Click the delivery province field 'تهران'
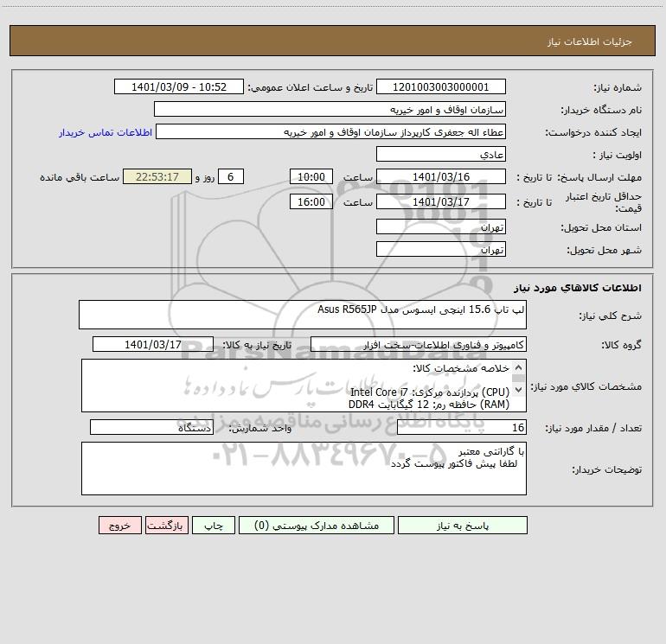 [x=441, y=226]
